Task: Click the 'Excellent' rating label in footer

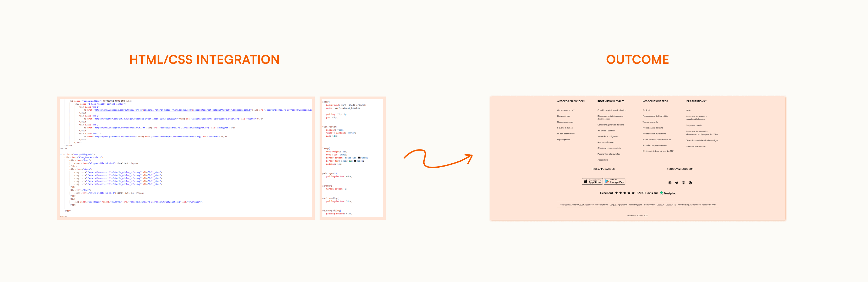Action: (x=606, y=193)
